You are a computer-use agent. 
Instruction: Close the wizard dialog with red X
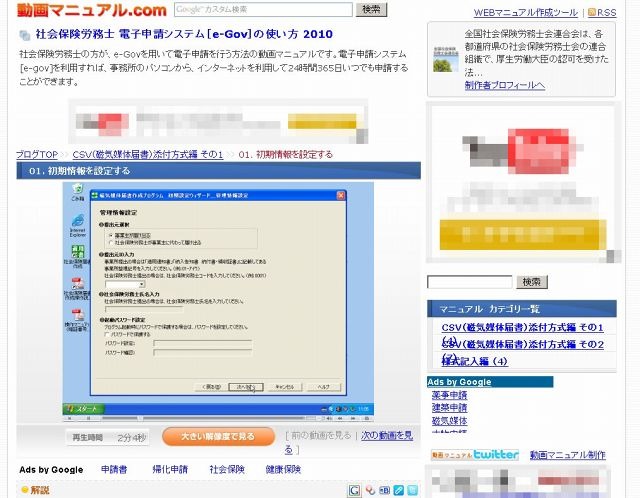(x=340, y=196)
